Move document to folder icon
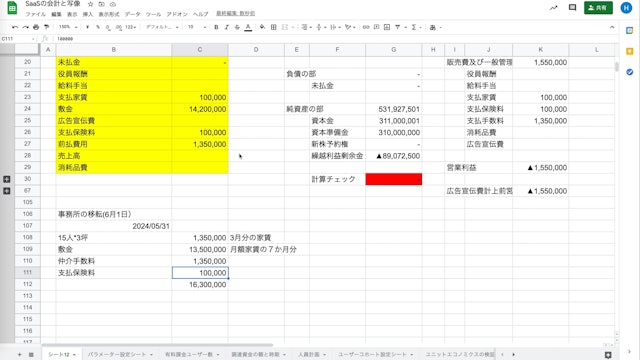Screen dimensions: 640x360 pos(102,4)
